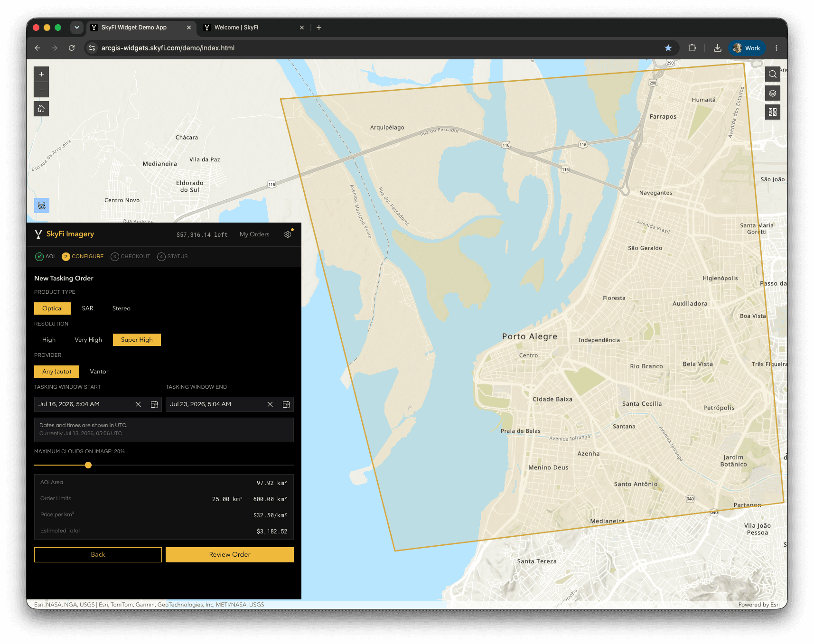
Task: Open tasking window end calendar picker
Action: tap(286, 404)
